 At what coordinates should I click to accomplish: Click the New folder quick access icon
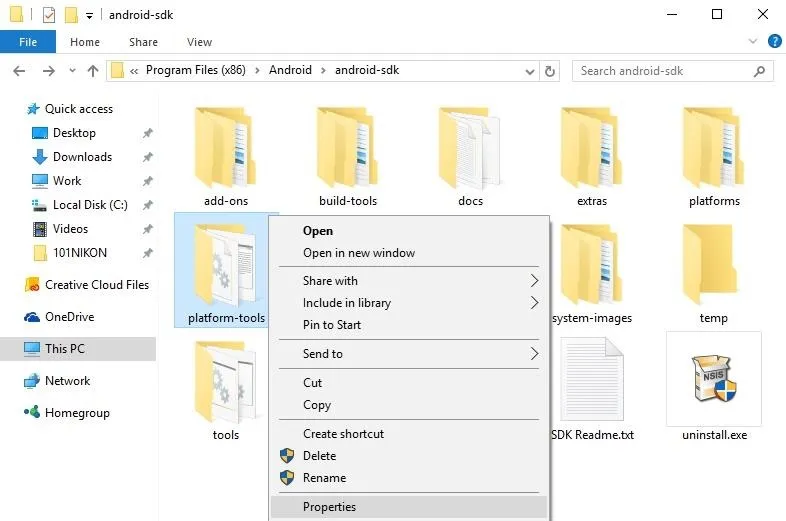(71, 15)
